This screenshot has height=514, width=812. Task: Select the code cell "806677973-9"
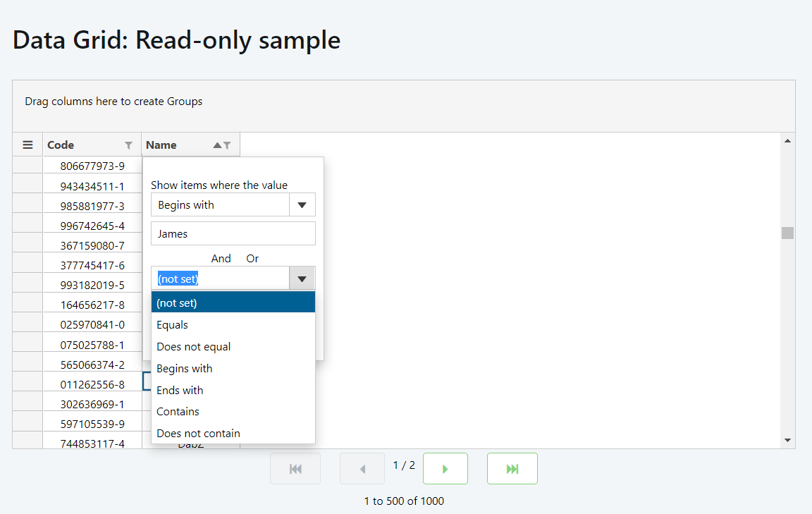[x=92, y=165]
